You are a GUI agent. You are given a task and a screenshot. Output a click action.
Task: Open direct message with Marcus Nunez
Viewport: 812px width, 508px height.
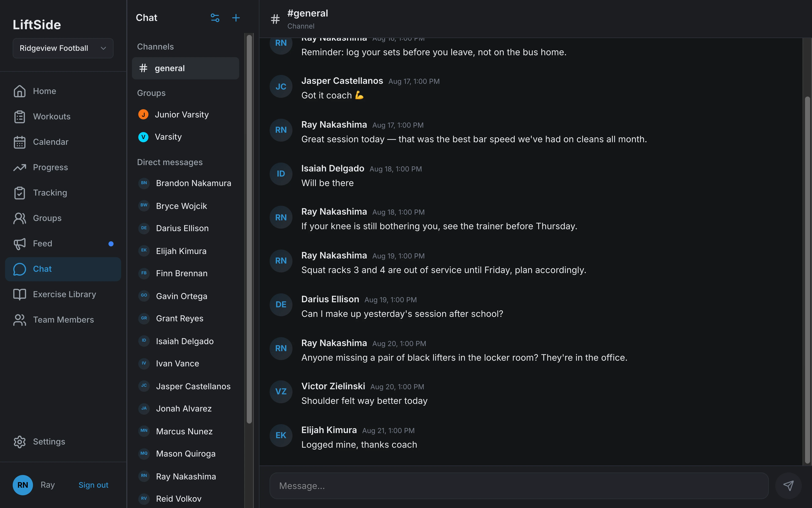pos(185,431)
